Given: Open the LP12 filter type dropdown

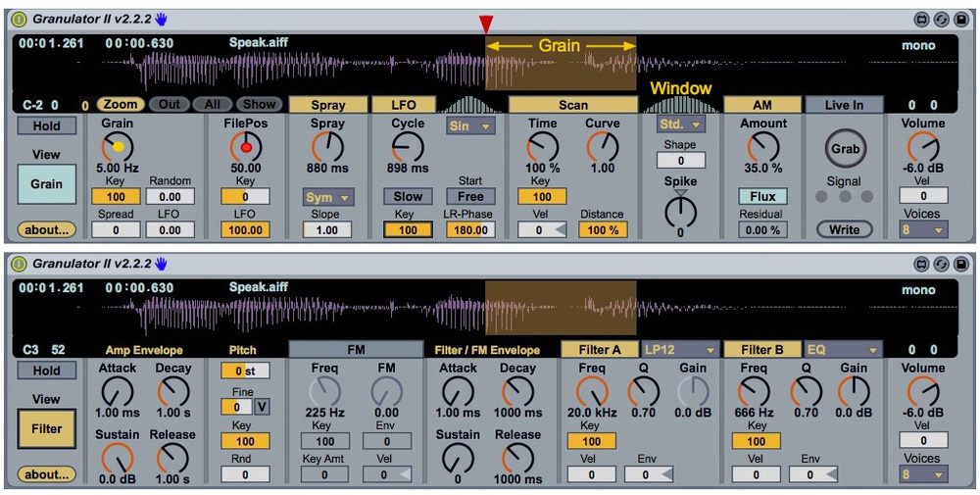Looking at the screenshot, I should [x=679, y=349].
